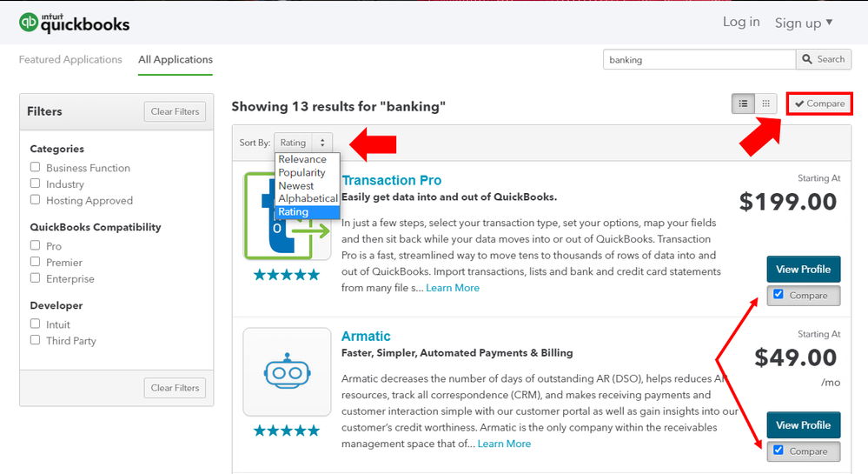
Task: Choose Newest sort option
Action: [308, 186]
